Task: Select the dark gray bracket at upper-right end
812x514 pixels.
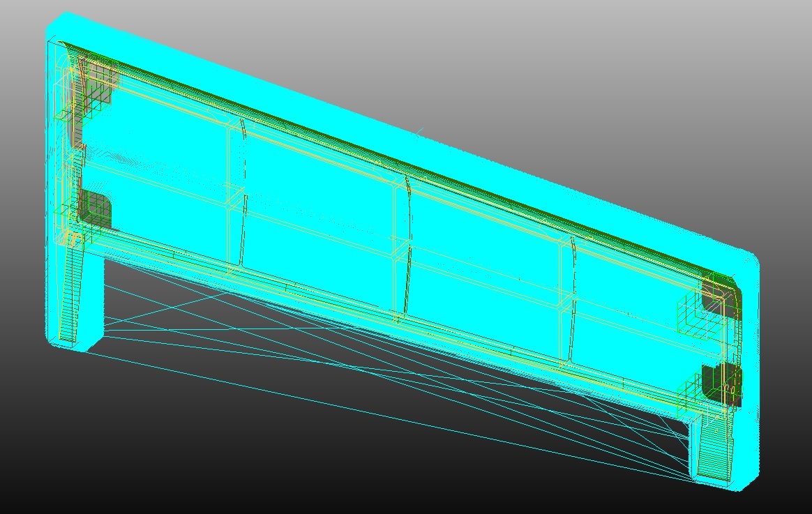Action: coord(717,298)
